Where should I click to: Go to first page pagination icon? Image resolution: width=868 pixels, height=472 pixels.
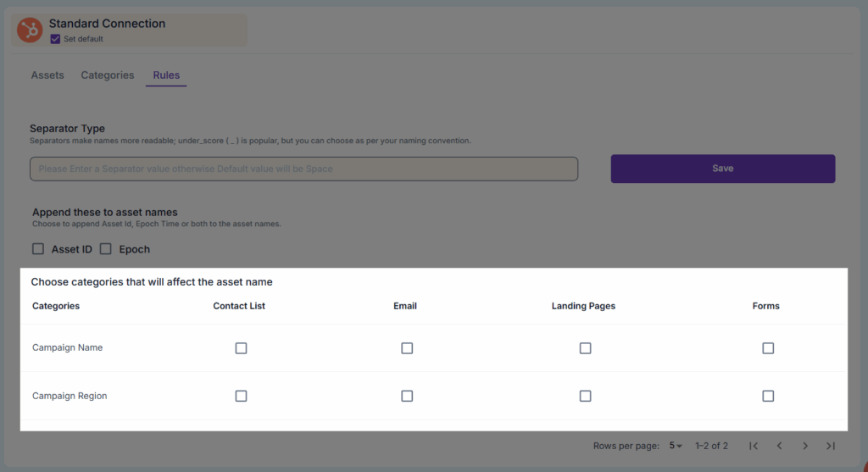pyautogui.click(x=754, y=446)
